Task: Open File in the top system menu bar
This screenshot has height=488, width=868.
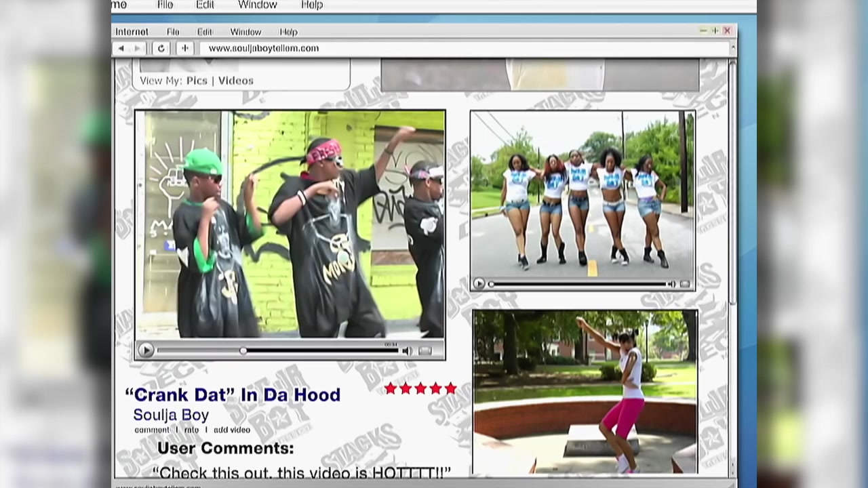Action: pyautogui.click(x=165, y=5)
